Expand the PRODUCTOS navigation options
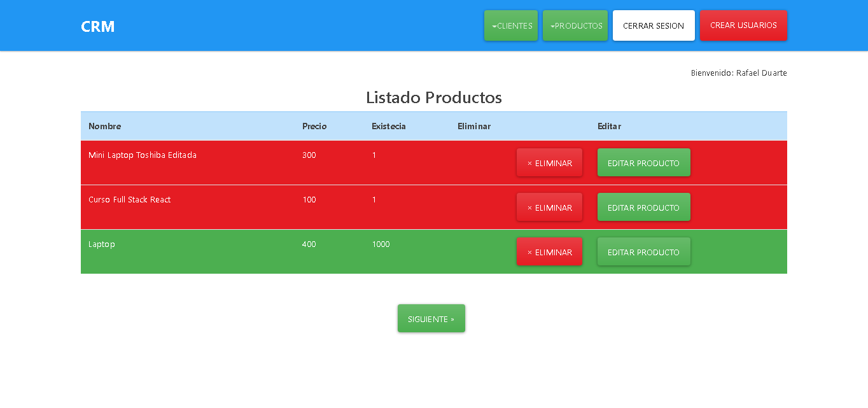Viewport: 868px width, 408px height. click(x=575, y=25)
